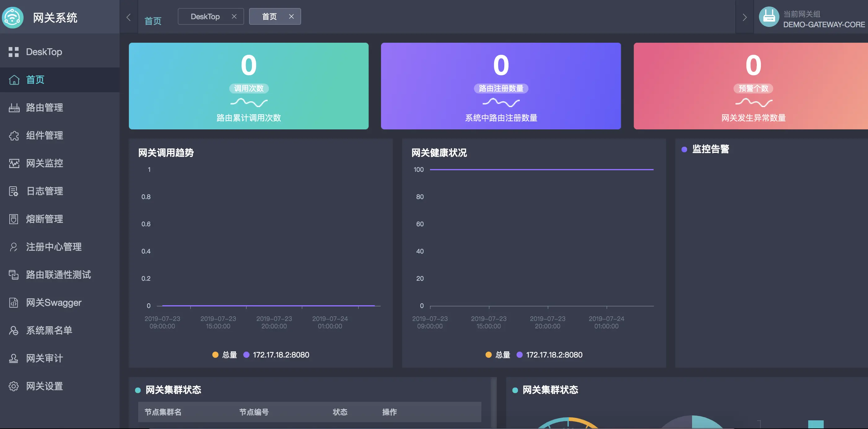This screenshot has height=429, width=868.
Task: Click the 172.17.18.2:8080 purple swatch in 网关健康状况 legend
Action: [x=519, y=355]
